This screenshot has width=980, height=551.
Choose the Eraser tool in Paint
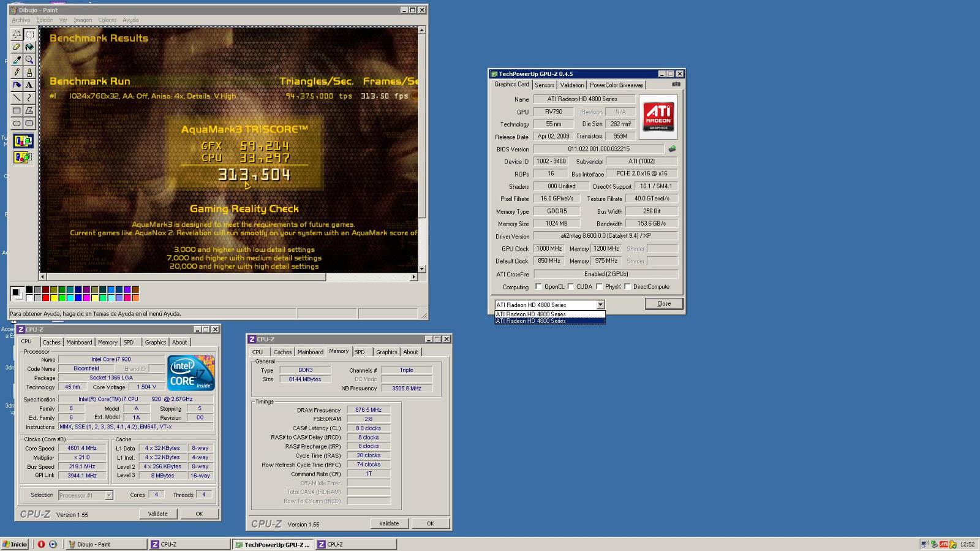coord(17,47)
